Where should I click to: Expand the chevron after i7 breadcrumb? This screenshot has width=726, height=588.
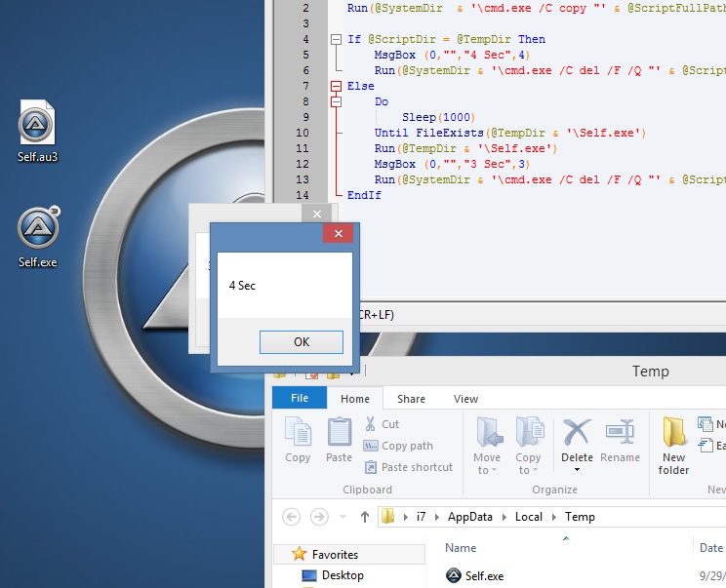point(436,517)
